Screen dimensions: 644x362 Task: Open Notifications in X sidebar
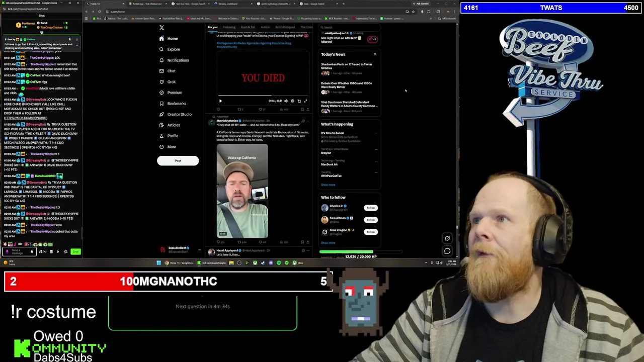pyautogui.click(x=174, y=60)
